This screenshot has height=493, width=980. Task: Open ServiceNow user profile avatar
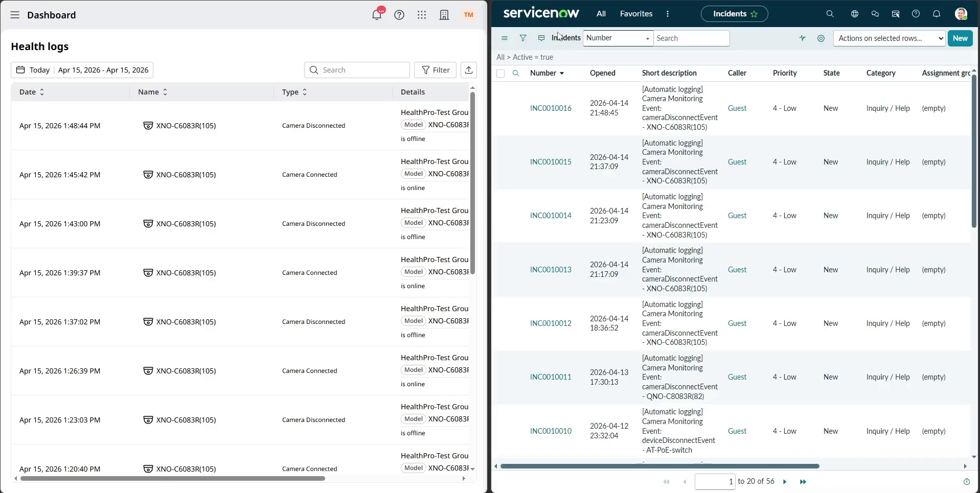(961, 14)
